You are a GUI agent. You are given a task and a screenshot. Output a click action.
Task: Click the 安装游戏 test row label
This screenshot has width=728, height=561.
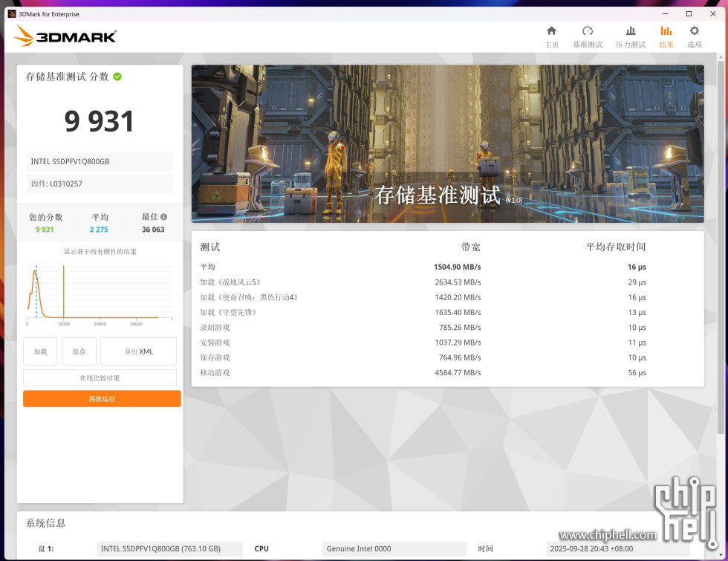(215, 343)
